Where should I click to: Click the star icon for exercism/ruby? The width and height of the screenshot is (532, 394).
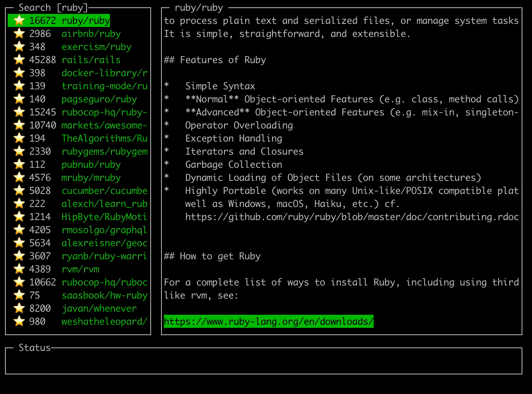pyautogui.click(x=19, y=47)
